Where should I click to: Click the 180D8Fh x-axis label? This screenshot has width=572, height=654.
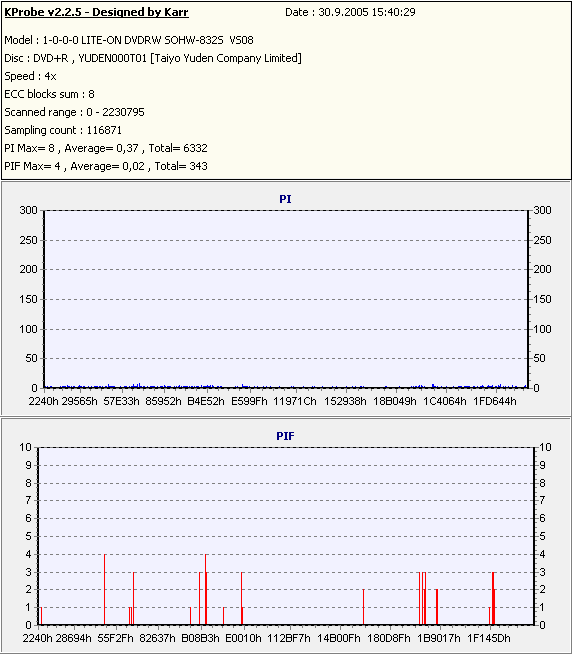coord(389,638)
